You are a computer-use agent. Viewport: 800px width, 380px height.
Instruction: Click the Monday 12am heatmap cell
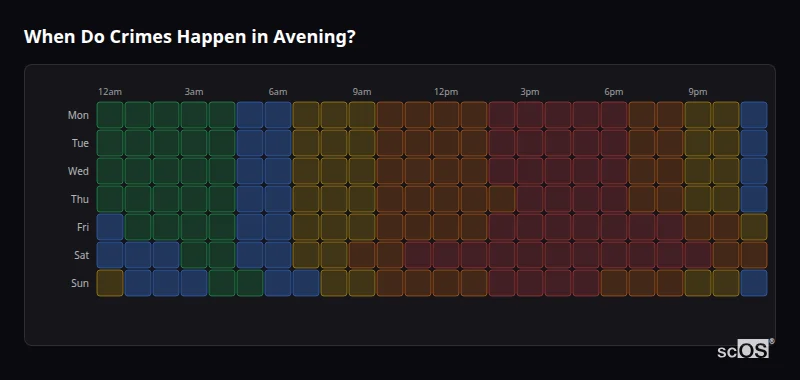tap(110, 115)
